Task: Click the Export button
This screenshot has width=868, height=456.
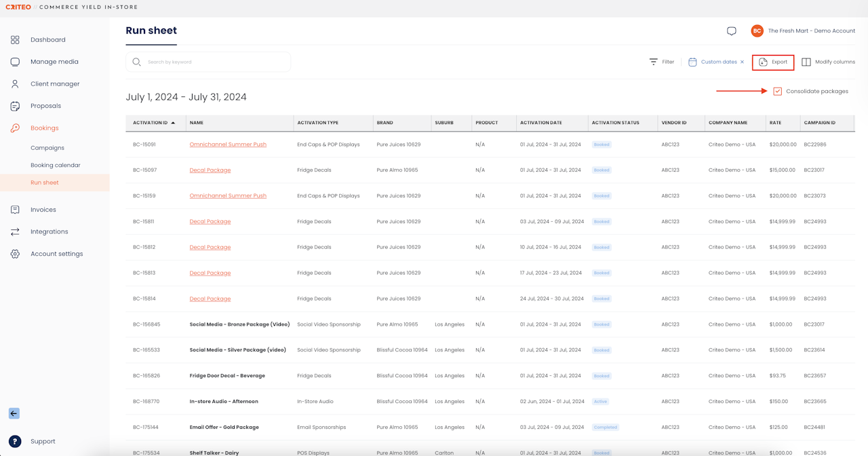Action: coord(773,62)
